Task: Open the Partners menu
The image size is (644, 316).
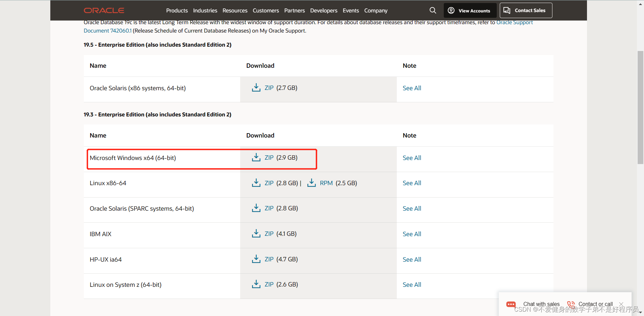Action: point(294,10)
